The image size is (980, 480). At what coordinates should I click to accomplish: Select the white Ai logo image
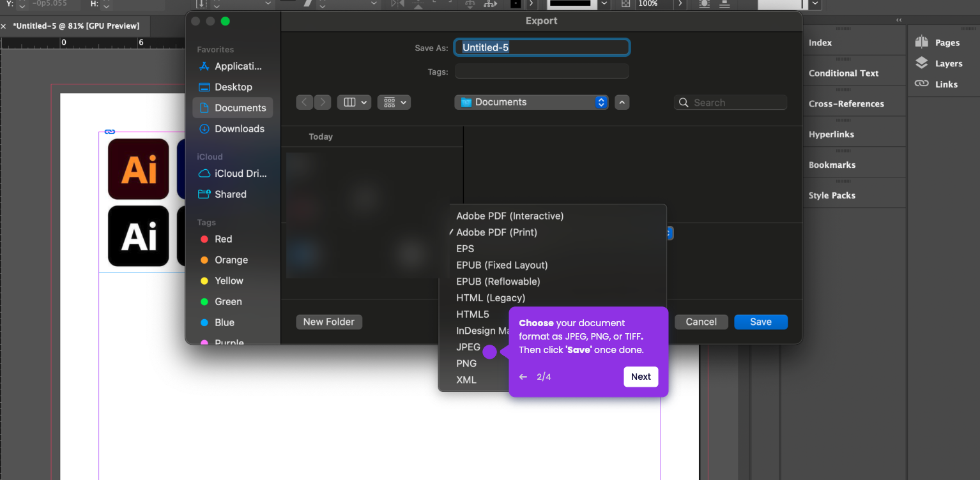[139, 236]
